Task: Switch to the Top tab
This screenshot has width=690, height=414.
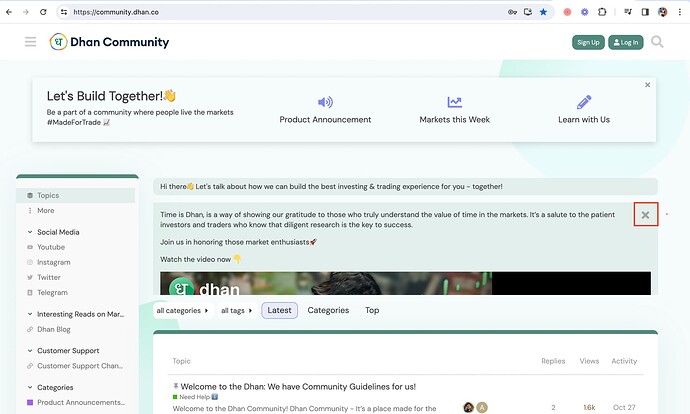Action: pyautogui.click(x=372, y=310)
